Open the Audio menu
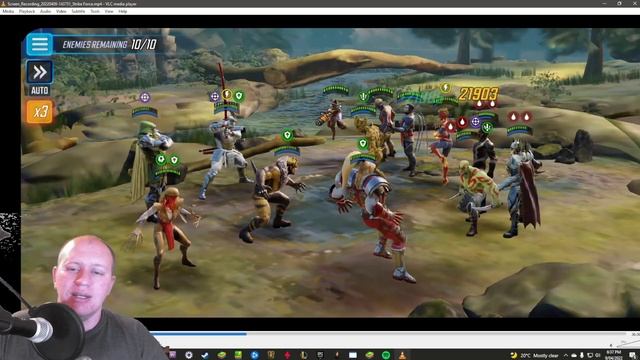The height and width of the screenshot is (360, 640). click(45, 11)
